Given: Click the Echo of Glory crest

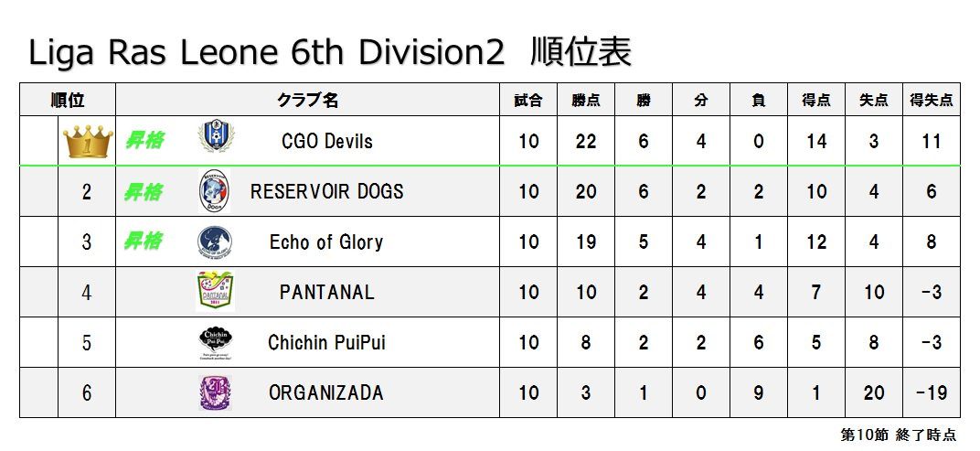Looking at the screenshot, I should [x=215, y=242].
